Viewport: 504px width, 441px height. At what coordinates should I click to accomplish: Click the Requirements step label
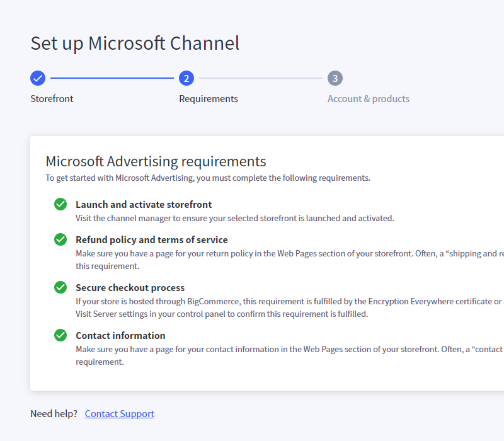coord(209,99)
